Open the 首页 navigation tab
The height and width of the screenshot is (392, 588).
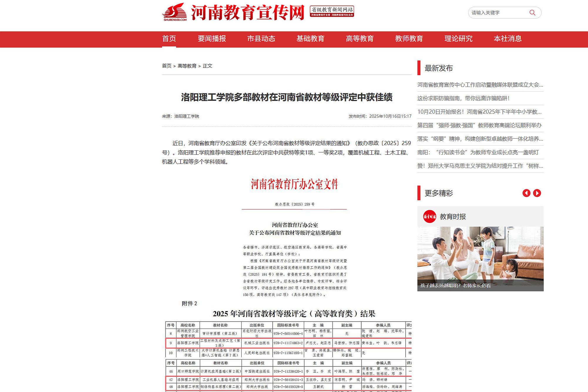click(169, 39)
